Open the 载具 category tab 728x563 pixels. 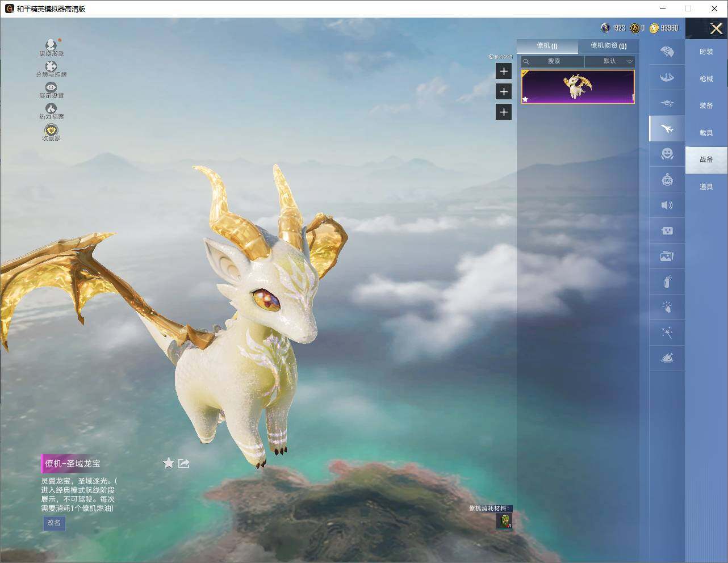(706, 133)
